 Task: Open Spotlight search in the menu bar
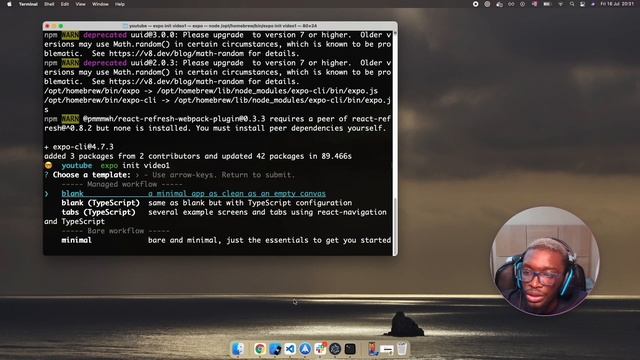[572, 4]
